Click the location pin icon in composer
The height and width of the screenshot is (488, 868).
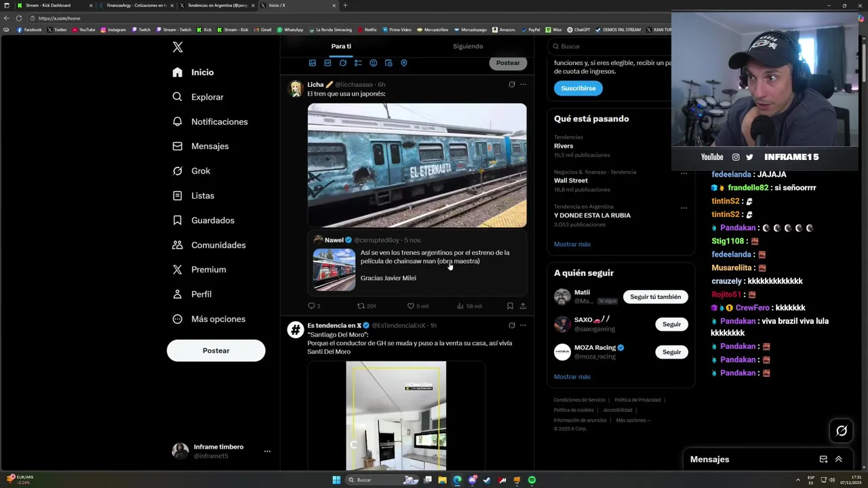(404, 63)
